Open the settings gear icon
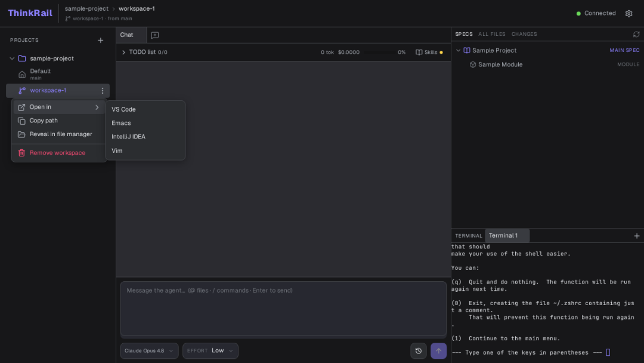Image resolution: width=644 pixels, height=363 pixels. coord(628,14)
